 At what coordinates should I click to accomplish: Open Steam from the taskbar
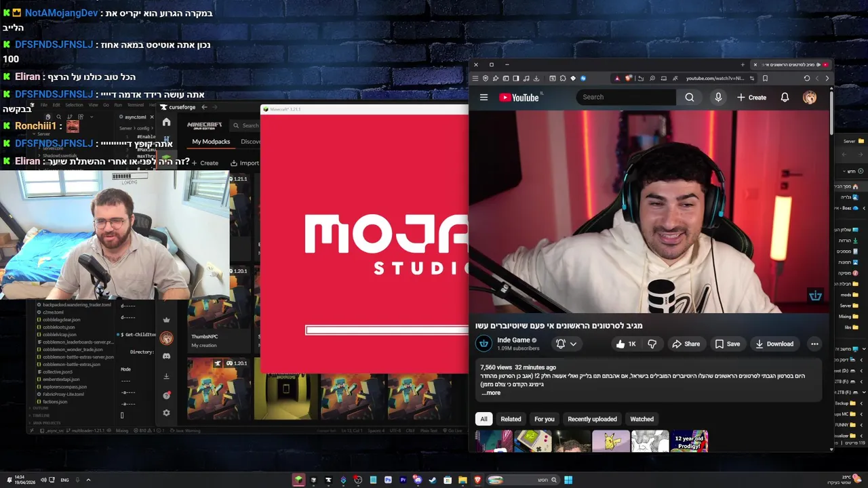433,480
